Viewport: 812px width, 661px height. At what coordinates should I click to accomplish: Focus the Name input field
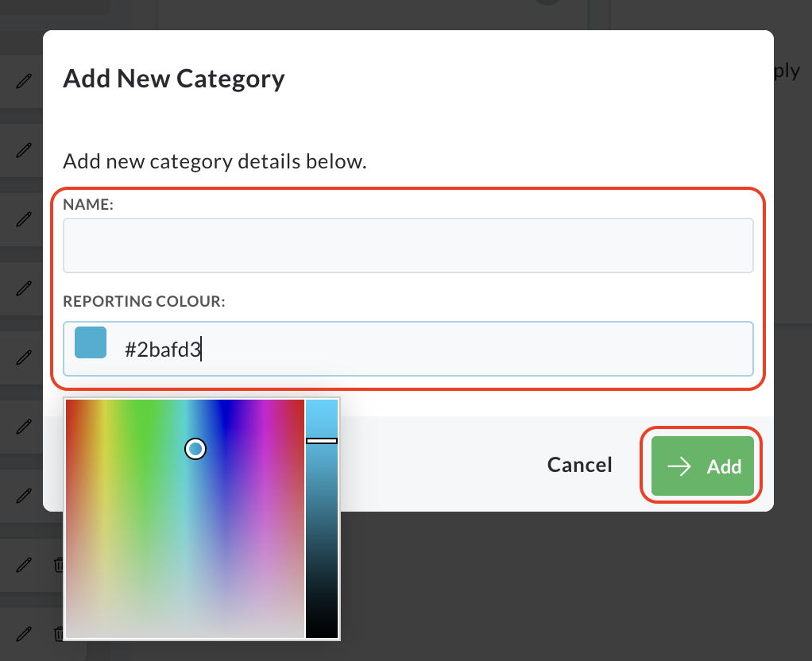(408, 245)
